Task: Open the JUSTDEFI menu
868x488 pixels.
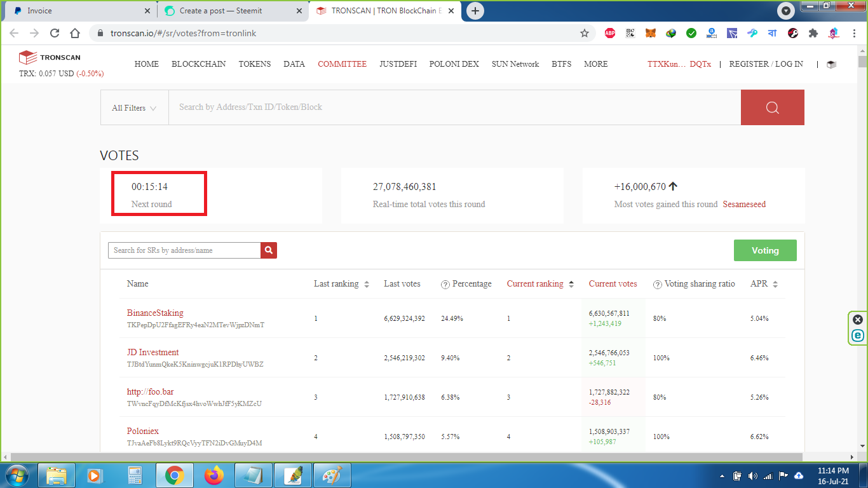Action: click(398, 64)
